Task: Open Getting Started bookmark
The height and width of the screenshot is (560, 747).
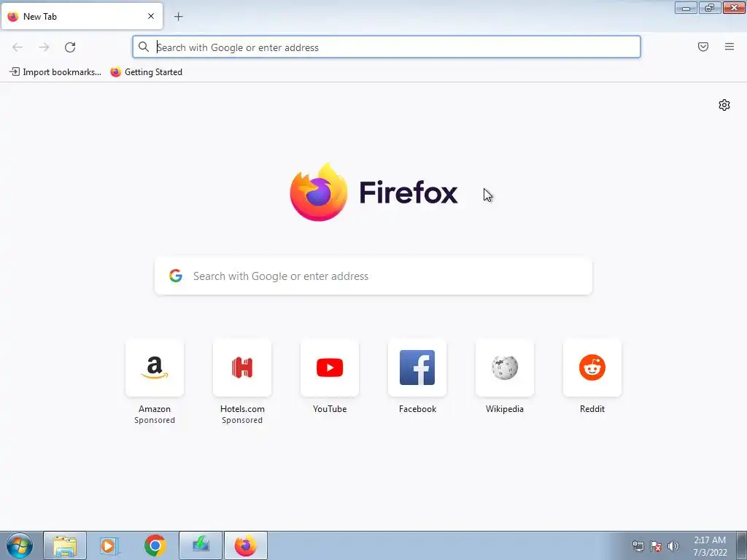Action: point(146,72)
